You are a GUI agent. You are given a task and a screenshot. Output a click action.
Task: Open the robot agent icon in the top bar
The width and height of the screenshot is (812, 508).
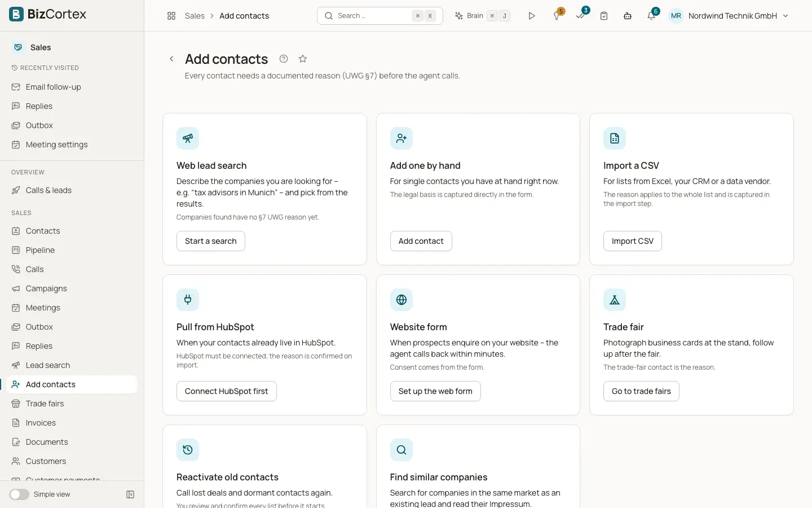[x=628, y=16]
